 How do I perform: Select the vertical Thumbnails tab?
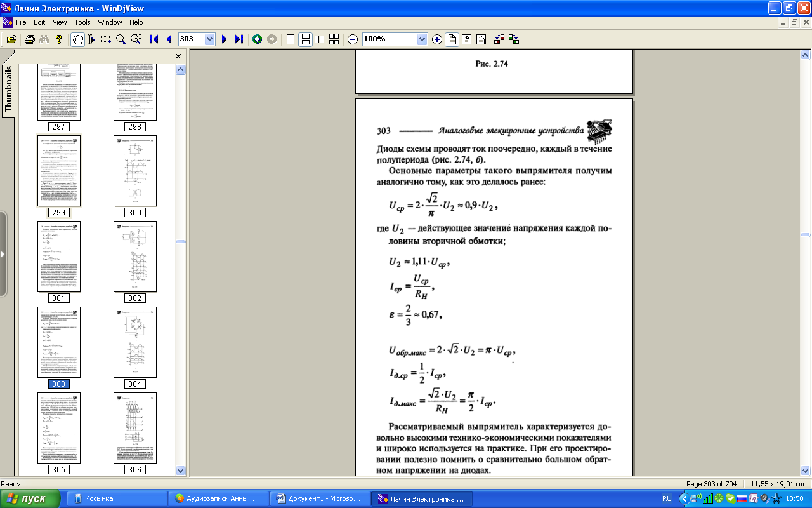[x=8, y=89]
